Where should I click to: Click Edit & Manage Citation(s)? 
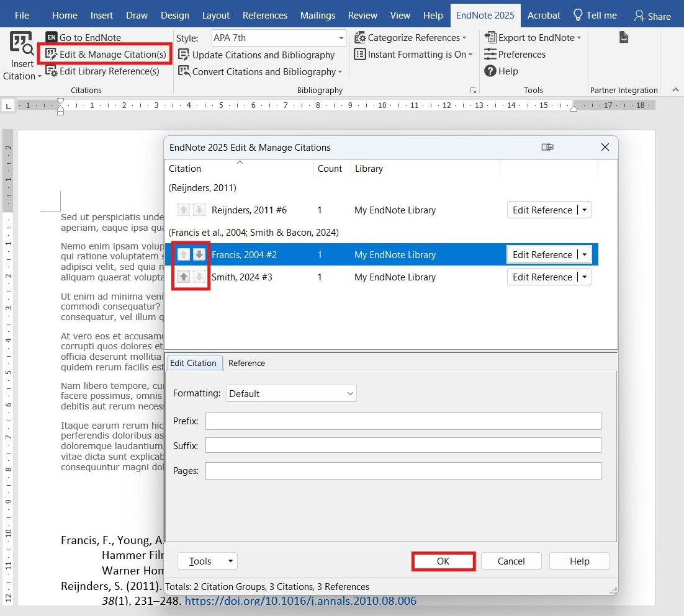106,54
